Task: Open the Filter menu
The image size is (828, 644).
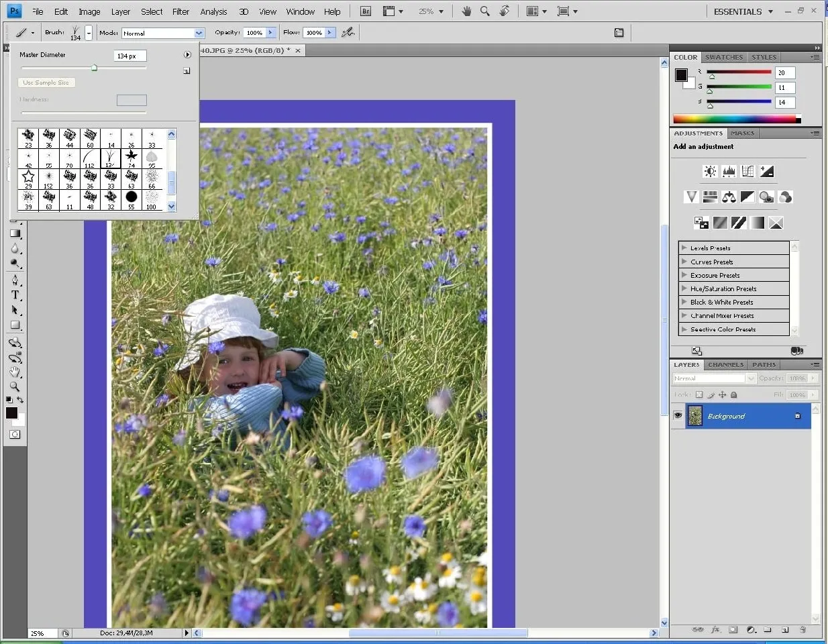Action: click(x=180, y=11)
